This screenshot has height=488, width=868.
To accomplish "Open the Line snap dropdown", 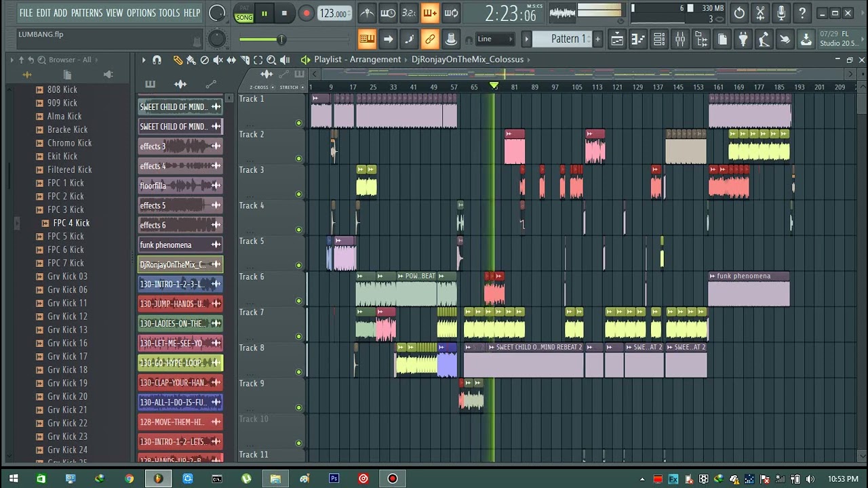I will click(x=494, y=39).
